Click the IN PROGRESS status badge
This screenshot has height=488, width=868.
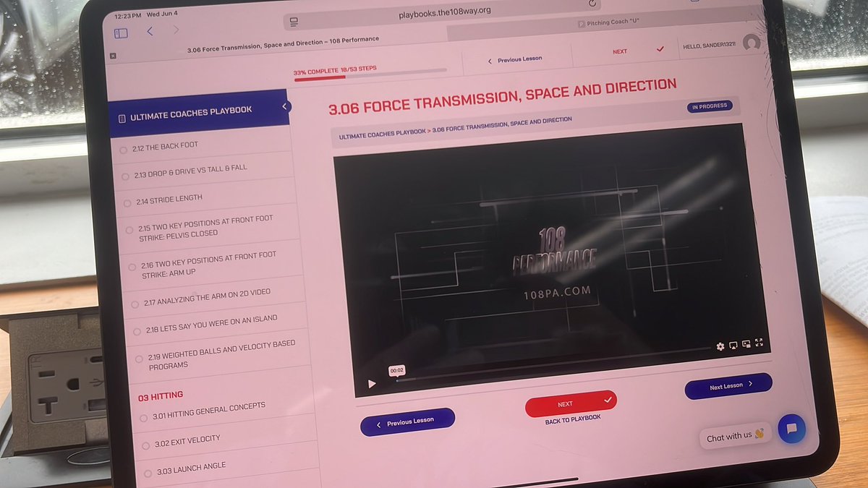(710, 106)
